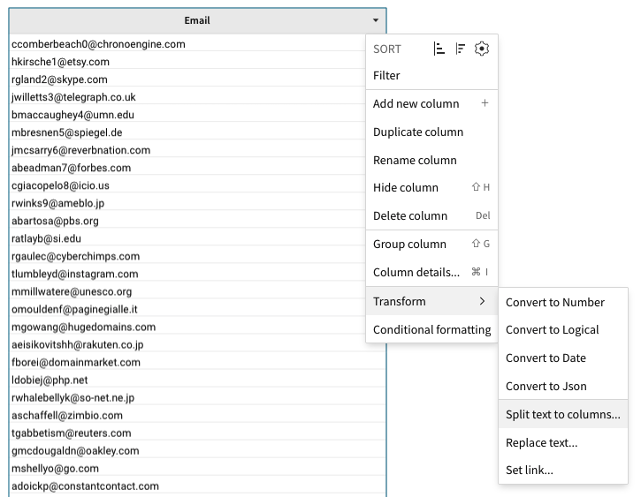642x498 pixels.
Task: Click Split text to columns
Action: pyautogui.click(x=563, y=414)
